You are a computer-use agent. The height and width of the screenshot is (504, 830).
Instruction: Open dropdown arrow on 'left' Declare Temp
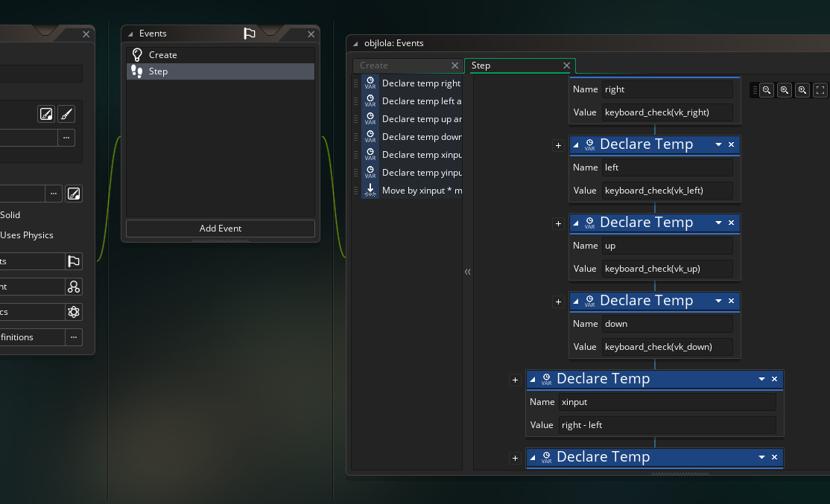718,144
